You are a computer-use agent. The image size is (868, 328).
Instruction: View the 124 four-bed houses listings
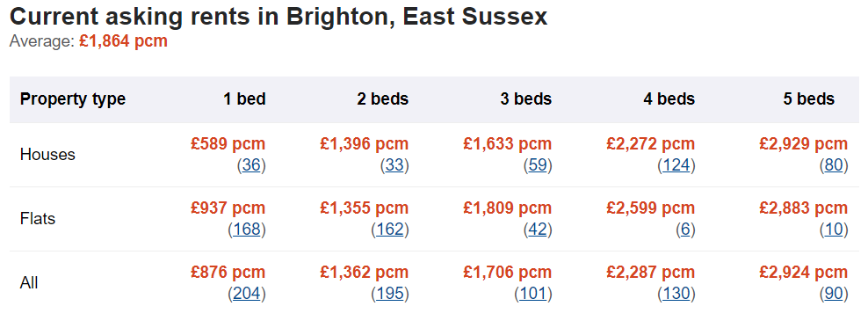tap(676, 165)
